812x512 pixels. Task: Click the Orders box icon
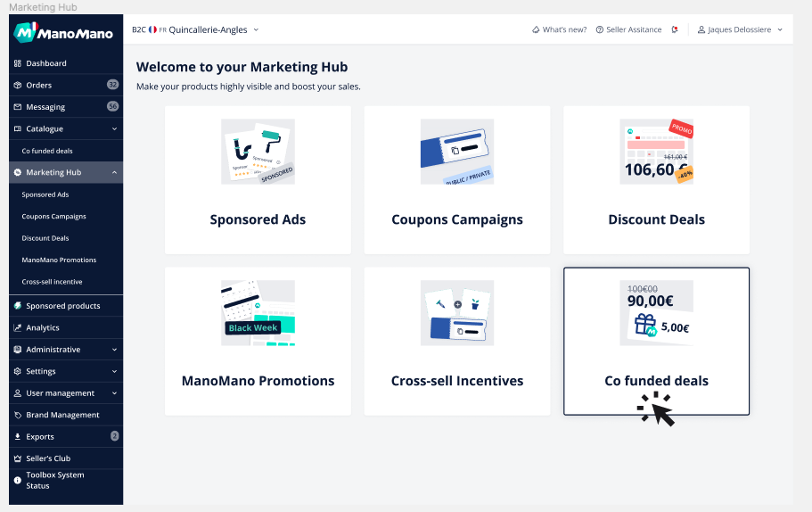pos(18,85)
